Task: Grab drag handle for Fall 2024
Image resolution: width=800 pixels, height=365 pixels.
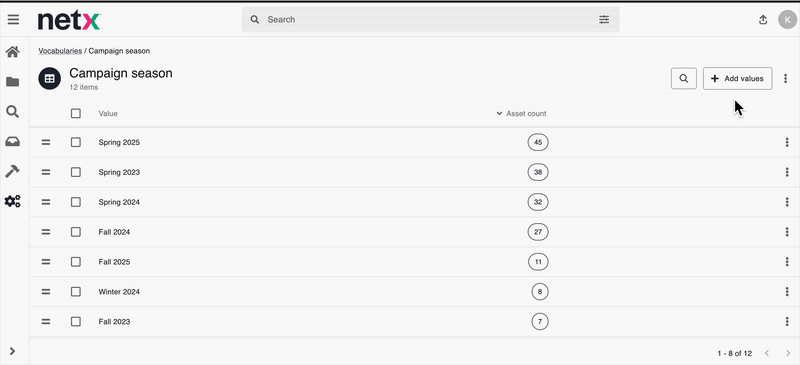Action: point(46,232)
